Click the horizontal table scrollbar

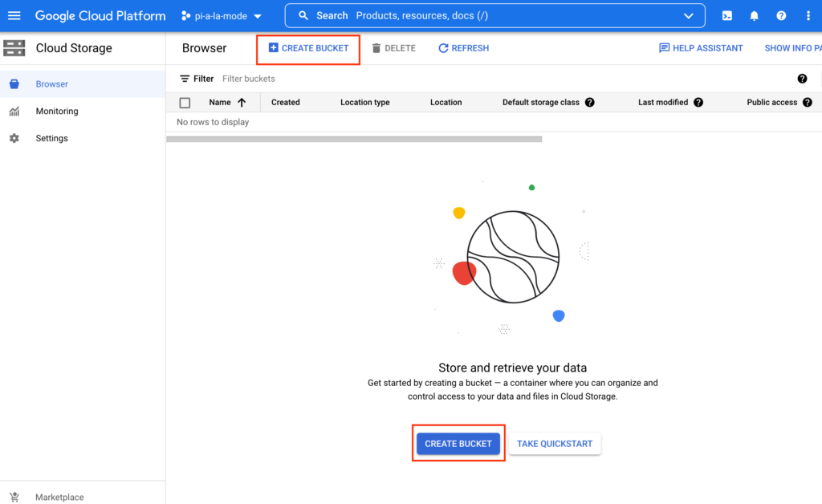click(354, 139)
